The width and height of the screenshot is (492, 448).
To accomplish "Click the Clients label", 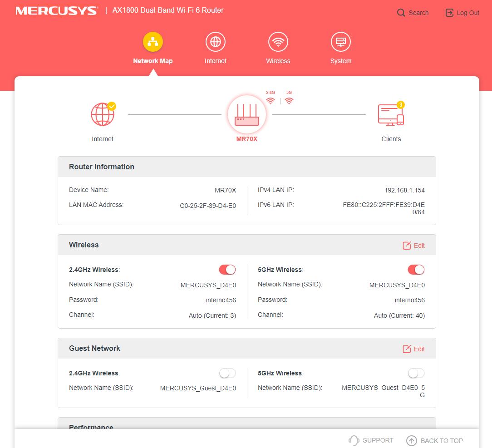I will tap(391, 139).
